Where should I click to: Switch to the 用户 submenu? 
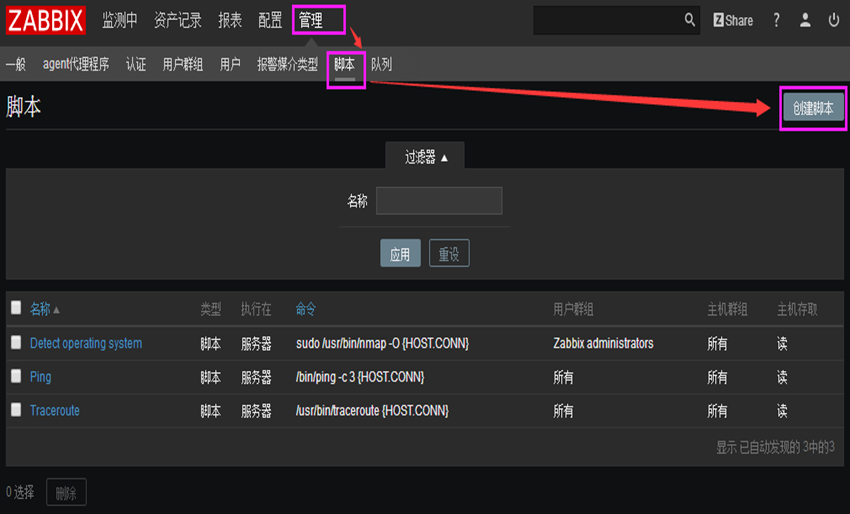[230, 65]
